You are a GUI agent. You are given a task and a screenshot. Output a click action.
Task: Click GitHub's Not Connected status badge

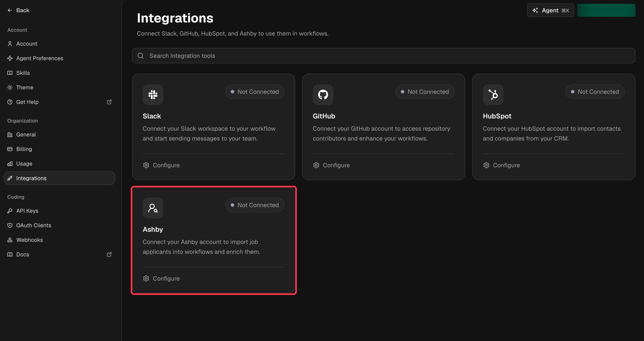(425, 92)
